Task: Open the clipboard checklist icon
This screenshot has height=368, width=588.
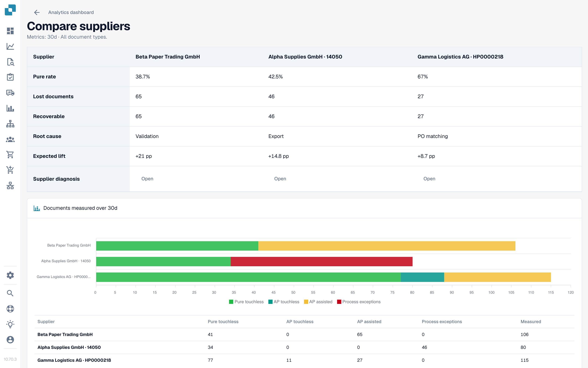Action: click(x=10, y=77)
